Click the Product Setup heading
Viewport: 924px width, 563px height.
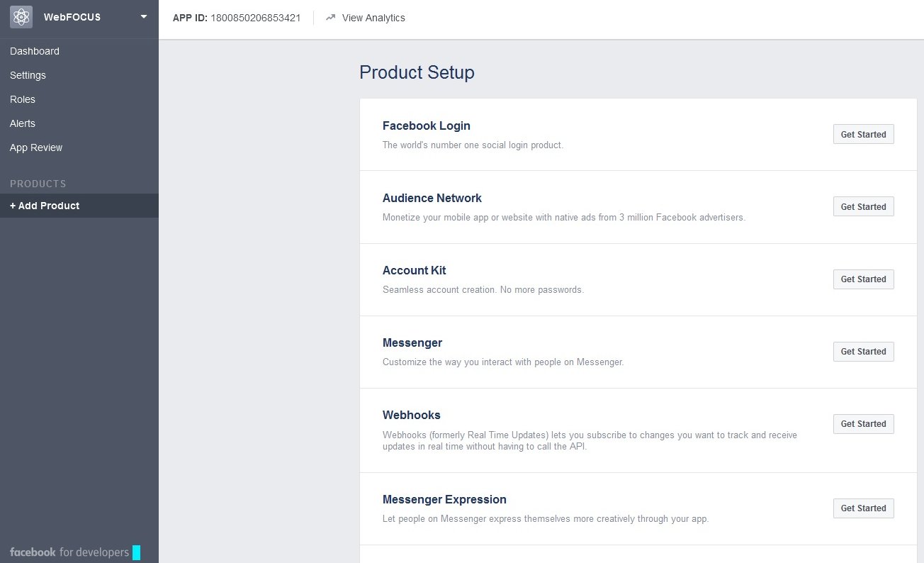(417, 72)
